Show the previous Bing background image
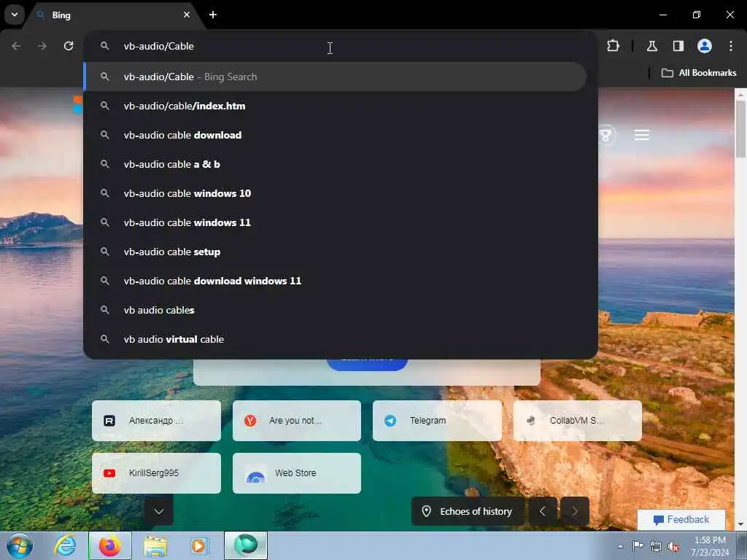The image size is (747, 560). [543, 511]
